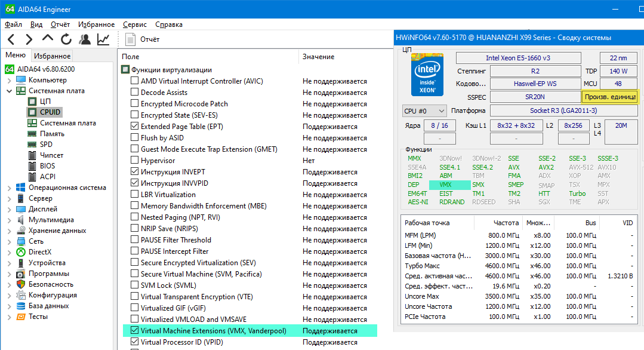Expand the Компьютер tree node
This screenshot has width=644, height=350.
pyautogui.click(x=9, y=80)
